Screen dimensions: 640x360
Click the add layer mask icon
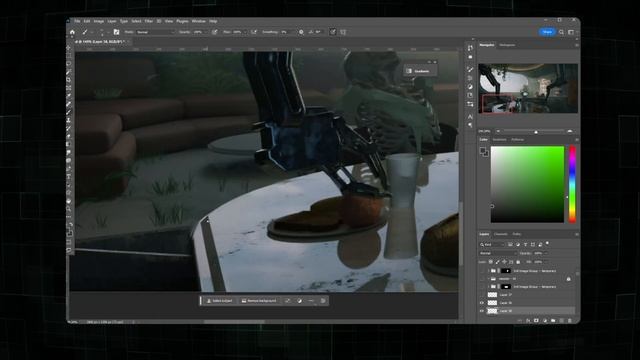tap(536, 321)
